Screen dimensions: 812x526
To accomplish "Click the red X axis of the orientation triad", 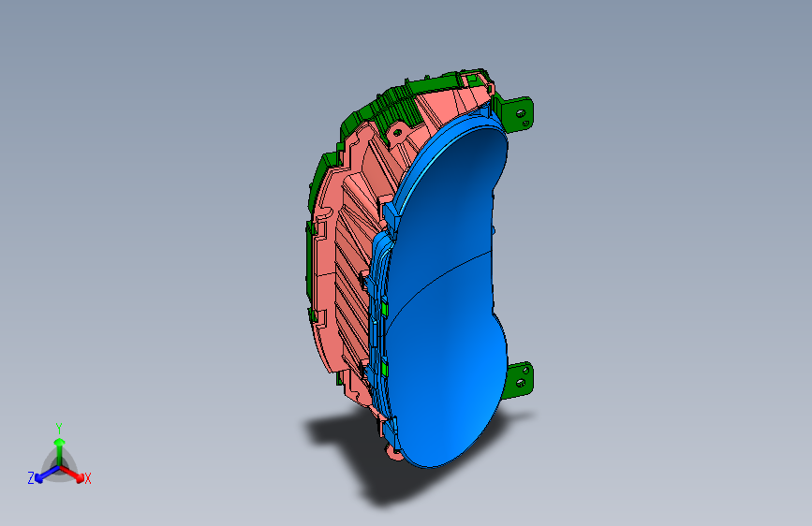I will pos(72,474).
